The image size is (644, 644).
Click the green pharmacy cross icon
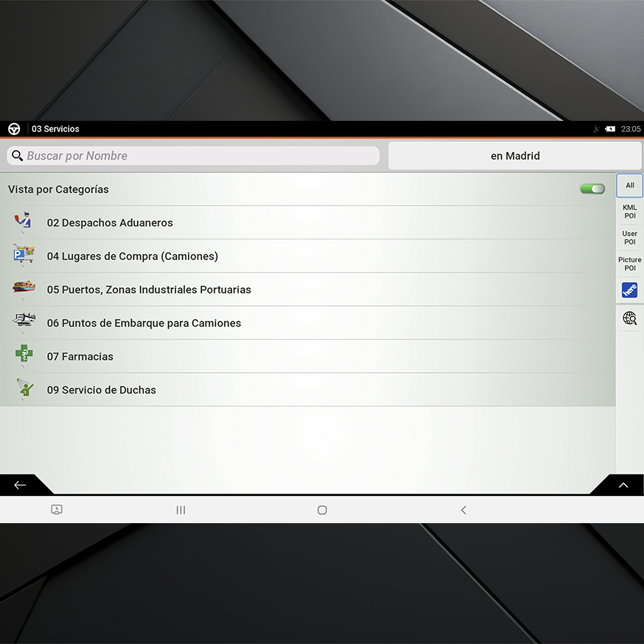[24, 355]
